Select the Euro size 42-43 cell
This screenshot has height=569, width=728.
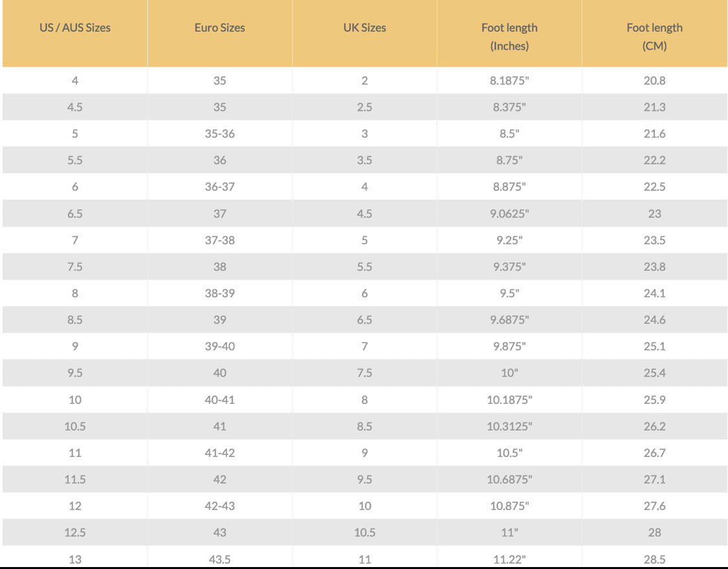(219, 506)
